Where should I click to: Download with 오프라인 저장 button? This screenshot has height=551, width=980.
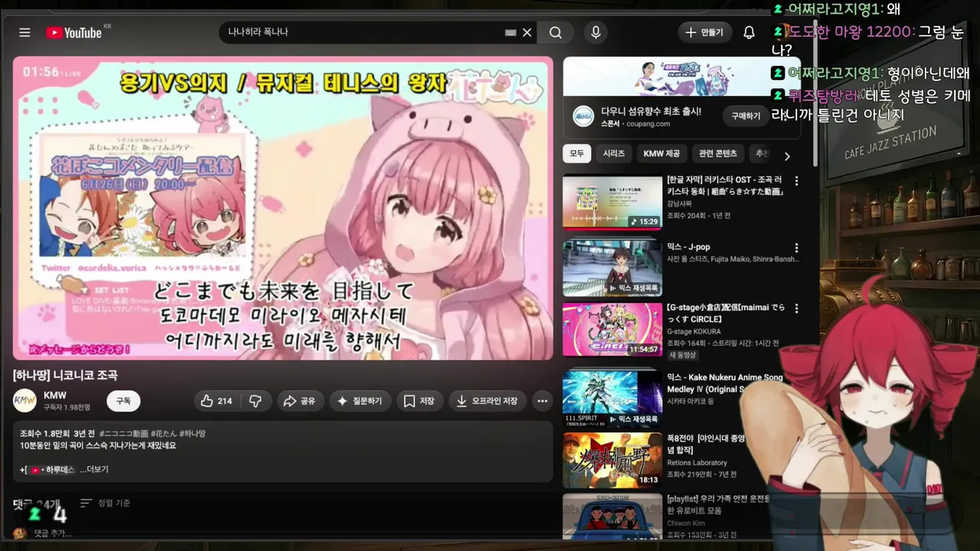click(487, 401)
